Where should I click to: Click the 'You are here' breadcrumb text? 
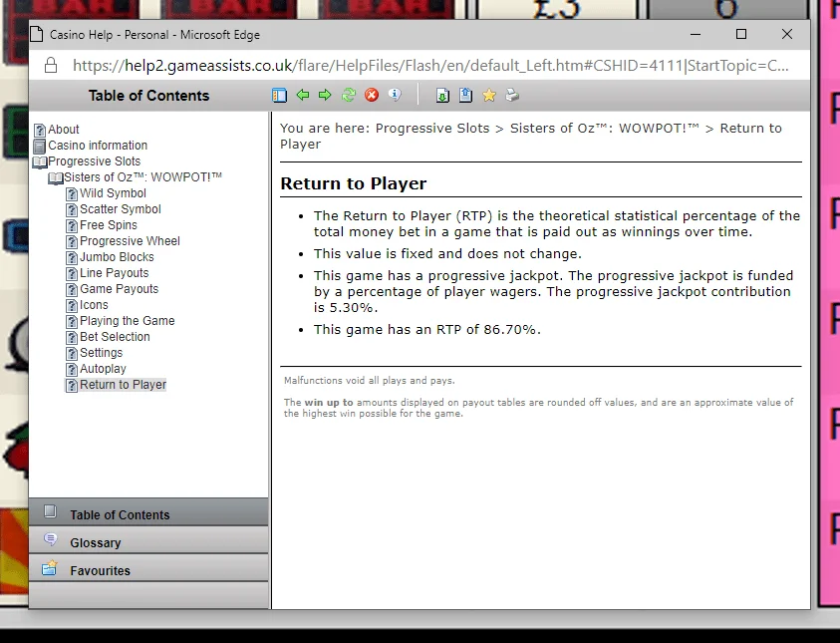pyautogui.click(x=531, y=137)
